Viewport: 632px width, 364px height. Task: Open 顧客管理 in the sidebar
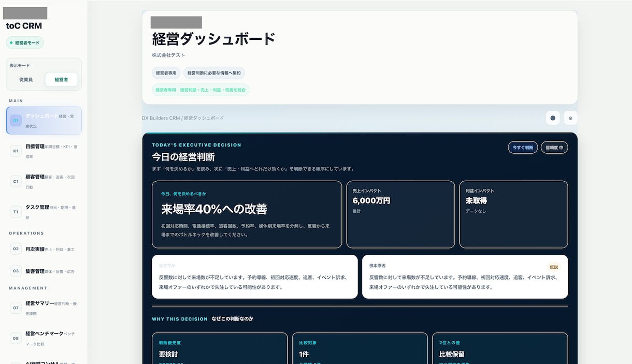44,182
